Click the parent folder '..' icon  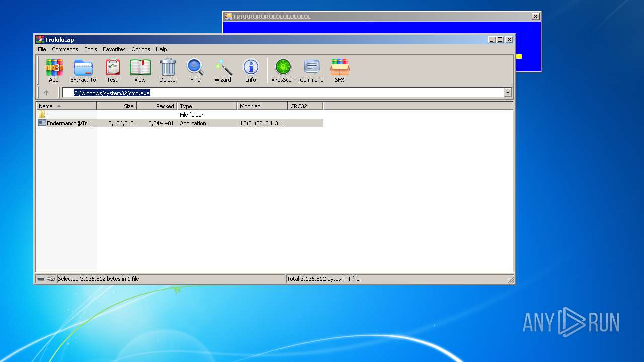[x=42, y=115]
